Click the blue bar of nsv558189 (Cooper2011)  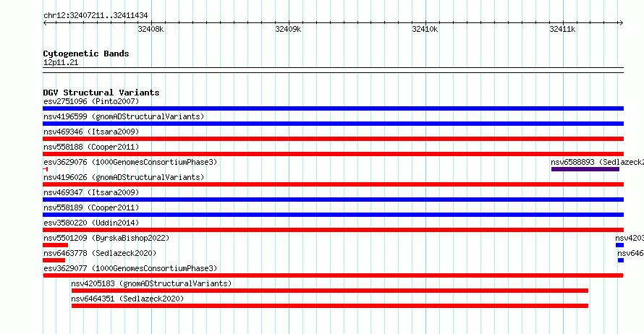tap(333, 215)
